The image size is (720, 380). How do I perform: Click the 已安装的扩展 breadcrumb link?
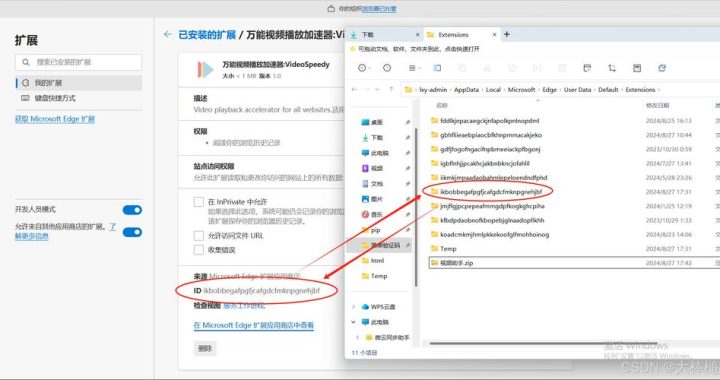[207, 35]
